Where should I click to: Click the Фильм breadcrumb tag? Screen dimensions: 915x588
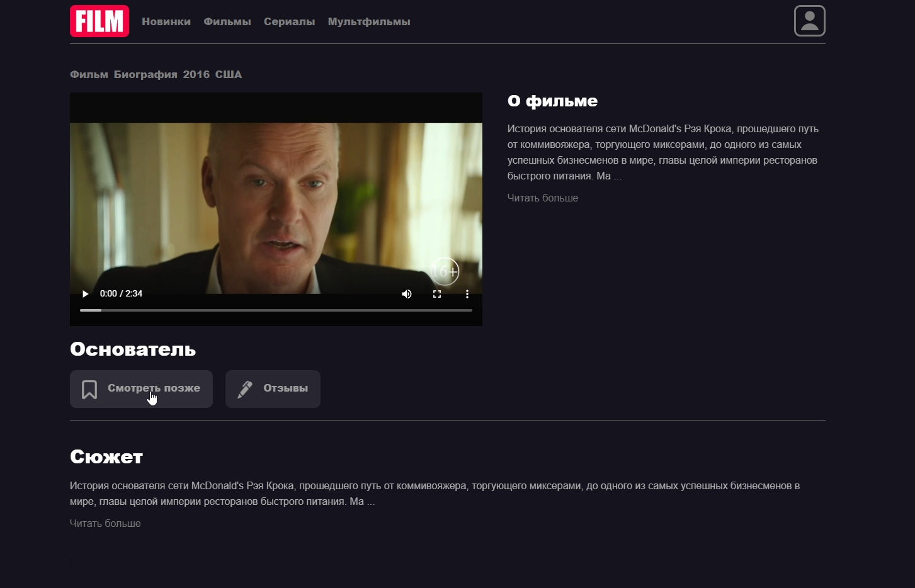pyautogui.click(x=89, y=74)
